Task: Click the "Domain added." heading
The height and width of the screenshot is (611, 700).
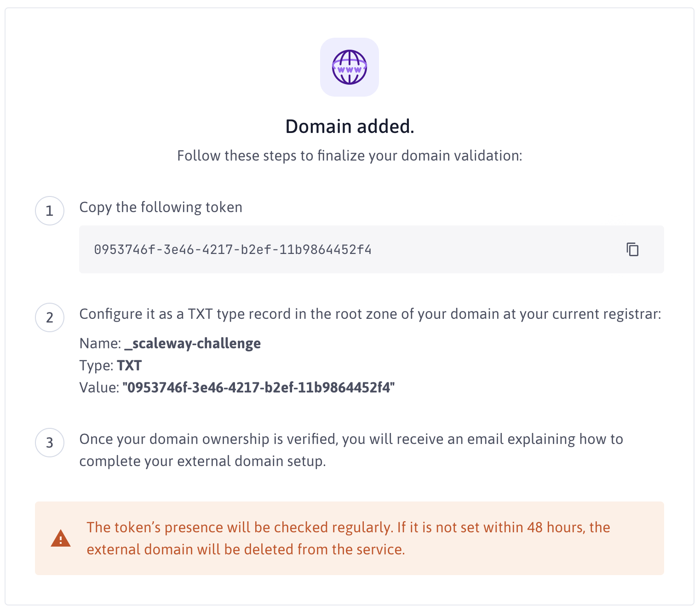Action: coord(350,127)
